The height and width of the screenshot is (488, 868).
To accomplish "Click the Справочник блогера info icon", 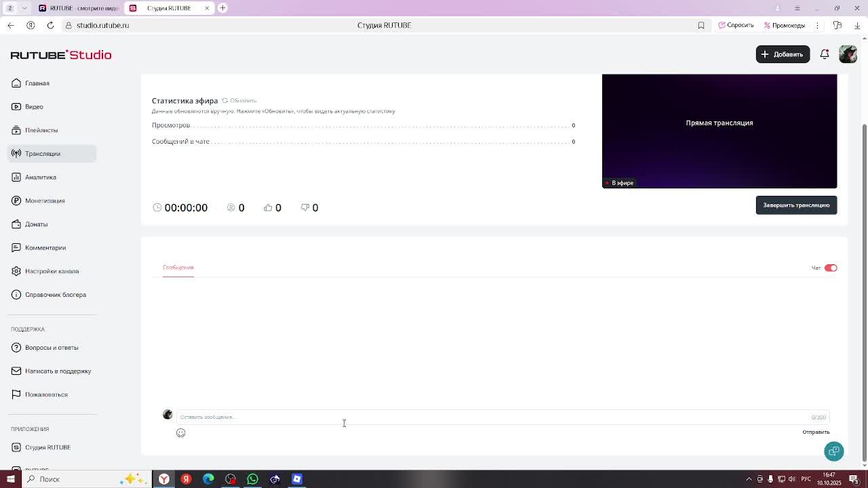I will (16, 295).
